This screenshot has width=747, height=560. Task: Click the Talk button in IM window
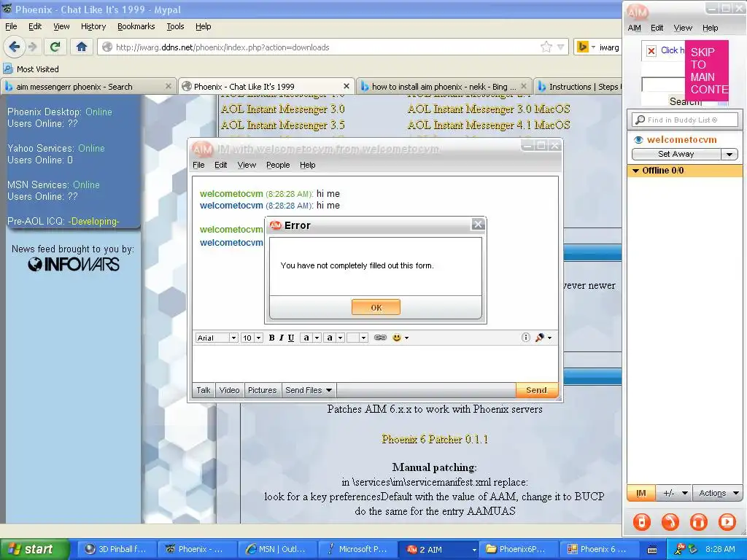[x=204, y=390]
